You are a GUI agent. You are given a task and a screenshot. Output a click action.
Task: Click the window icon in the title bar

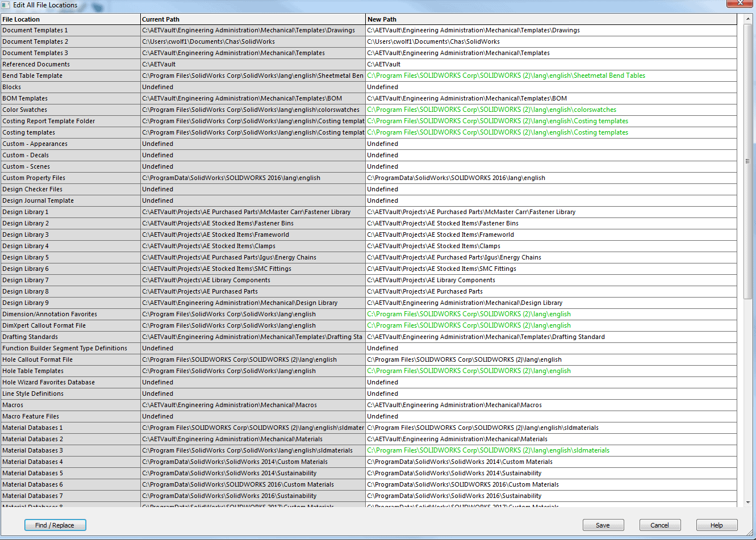point(6,5)
